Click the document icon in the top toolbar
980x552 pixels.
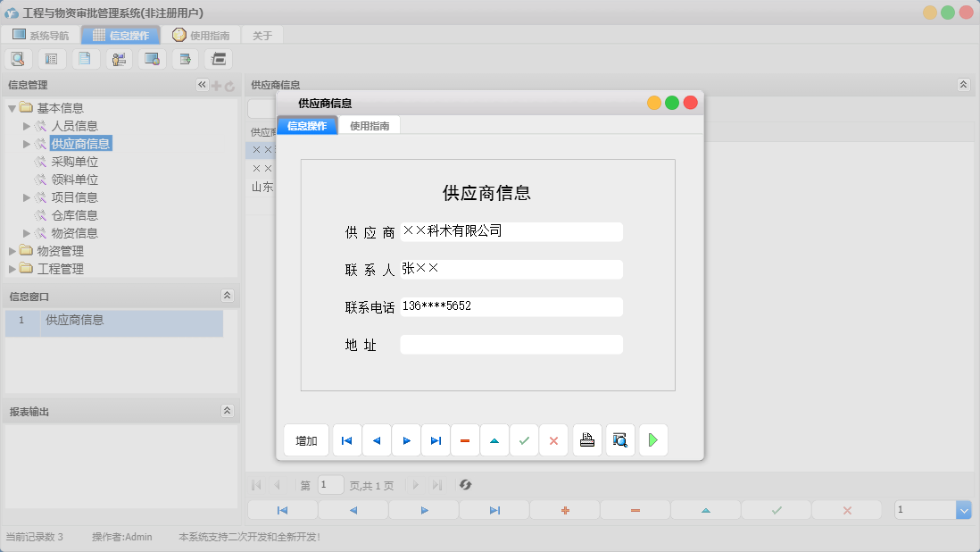85,58
